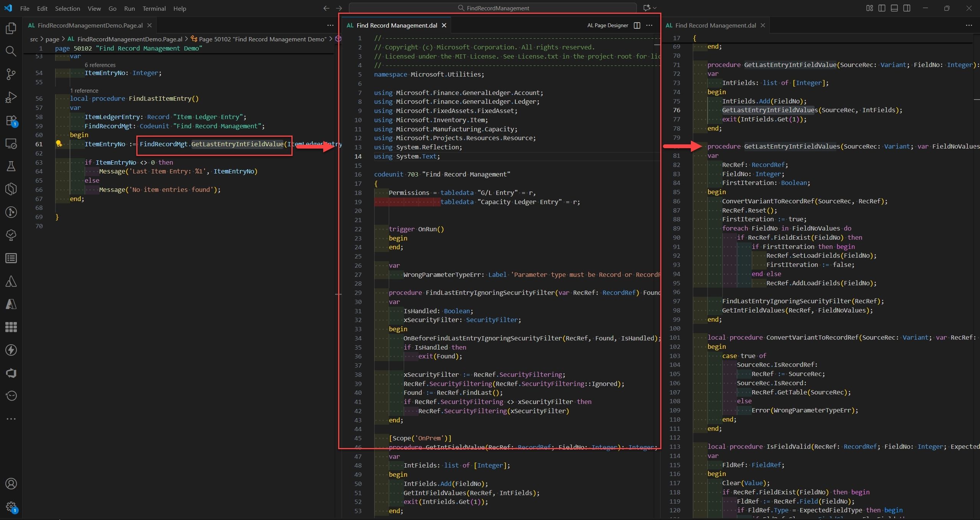980x520 pixels.
Task: Click the AL Page Designer button
Action: point(607,25)
